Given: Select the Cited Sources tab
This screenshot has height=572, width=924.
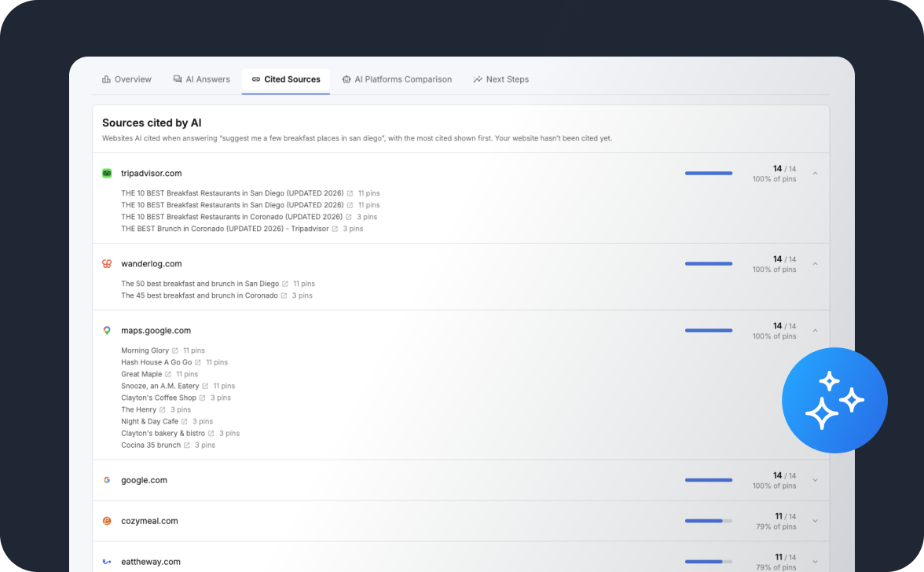Looking at the screenshot, I should (286, 79).
